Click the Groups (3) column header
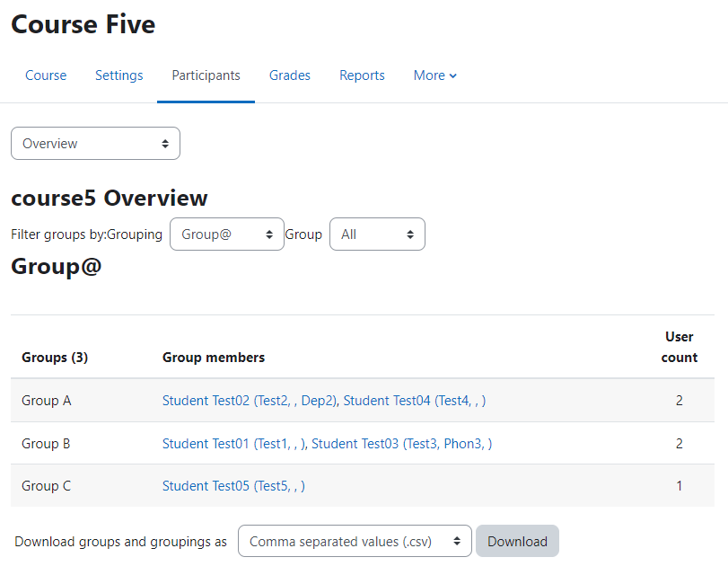 click(55, 357)
